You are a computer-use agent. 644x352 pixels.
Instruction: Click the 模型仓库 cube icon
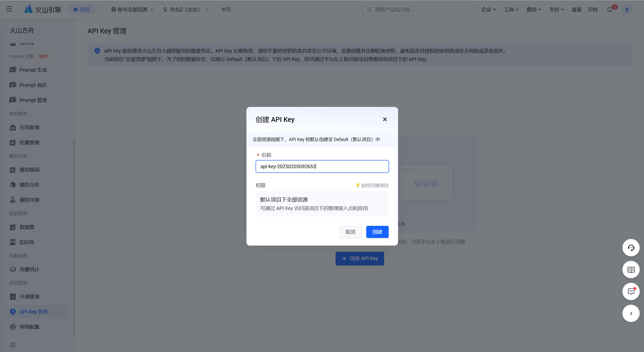(x=13, y=185)
